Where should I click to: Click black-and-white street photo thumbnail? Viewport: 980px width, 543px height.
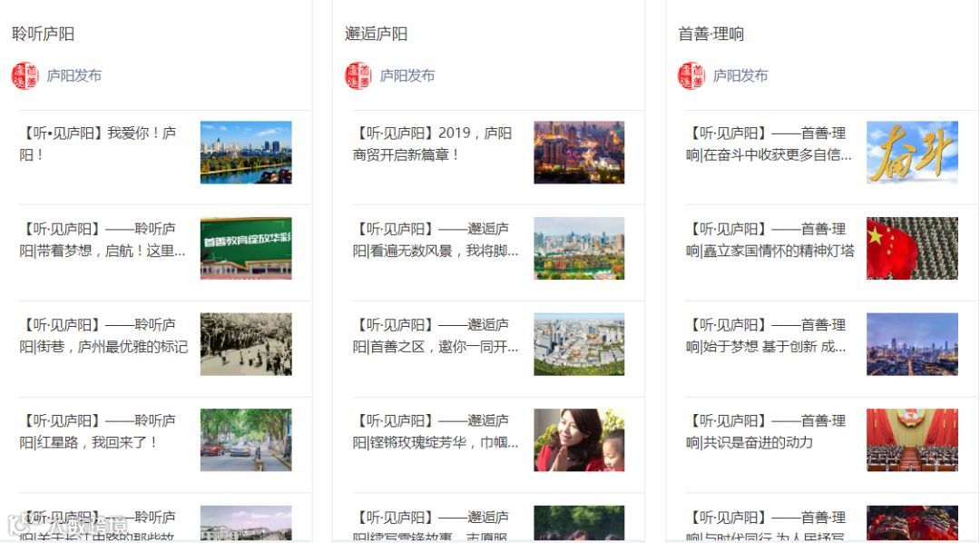pyautogui.click(x=246, y=344)
